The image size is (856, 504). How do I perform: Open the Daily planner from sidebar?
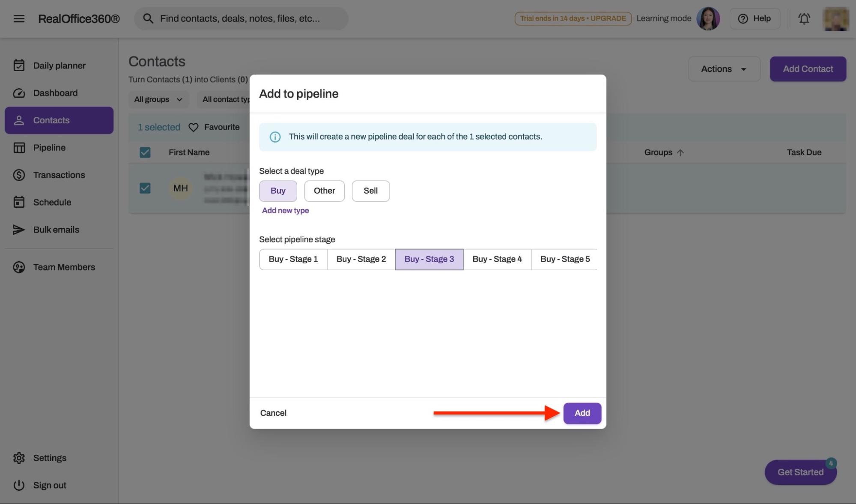[x=59, y=66]
